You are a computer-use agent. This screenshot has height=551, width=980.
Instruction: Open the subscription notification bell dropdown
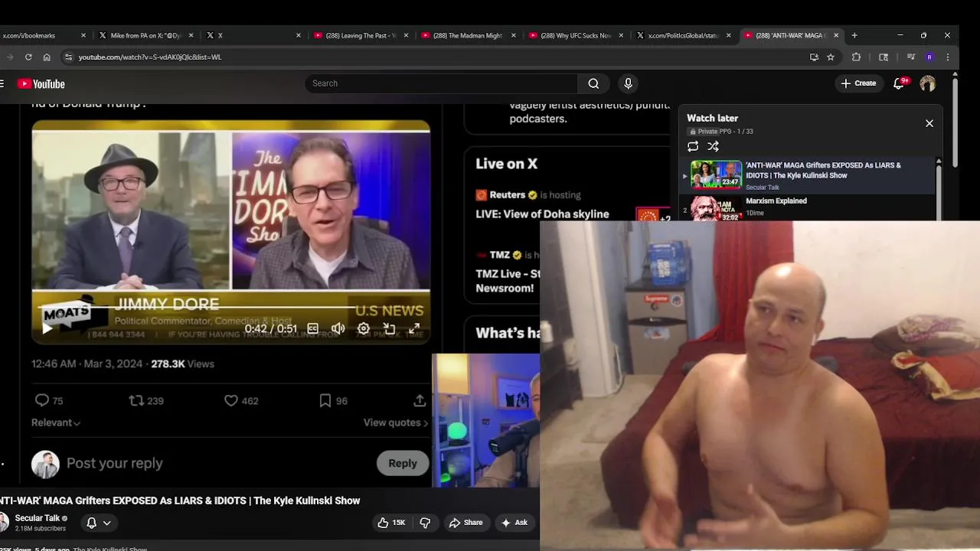99,523
